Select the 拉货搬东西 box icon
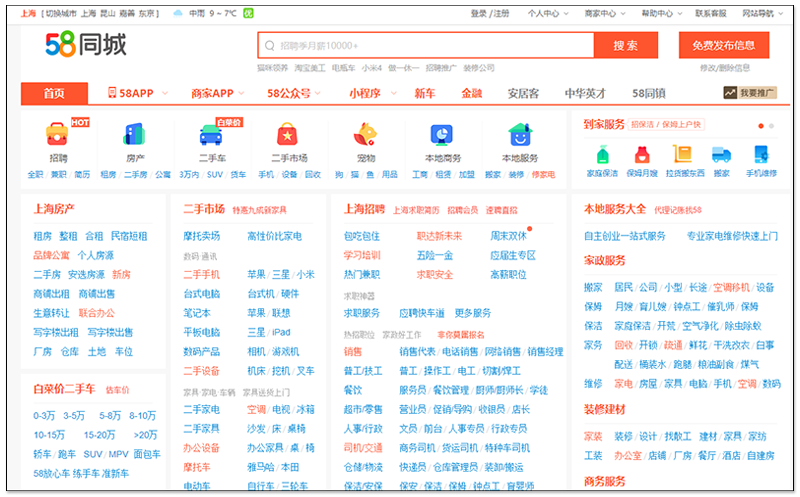 pos(682,154)
